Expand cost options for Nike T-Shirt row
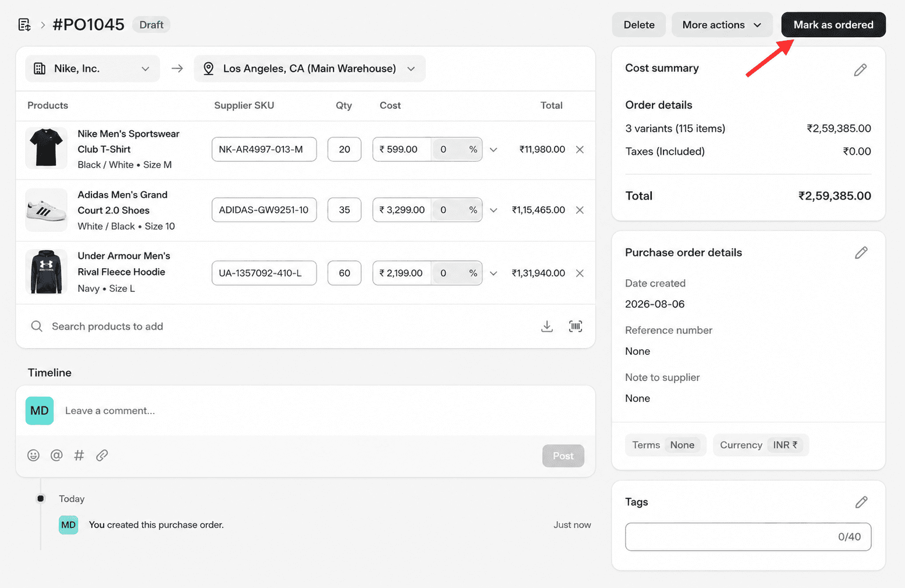This screenshot has width=905, height=588. click(494, 149)
